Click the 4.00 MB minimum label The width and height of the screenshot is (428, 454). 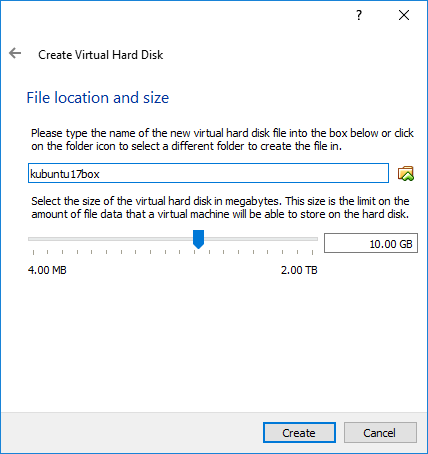coord(47,270)
